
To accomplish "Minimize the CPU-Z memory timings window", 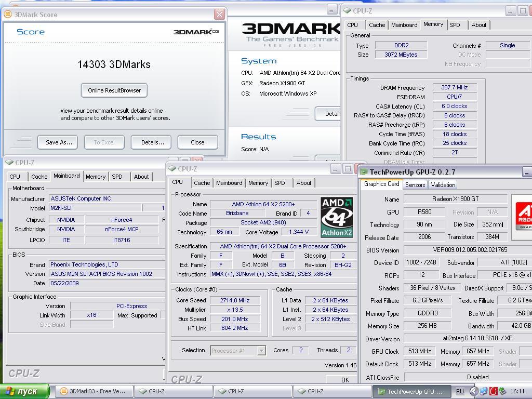I will point(511,11).
